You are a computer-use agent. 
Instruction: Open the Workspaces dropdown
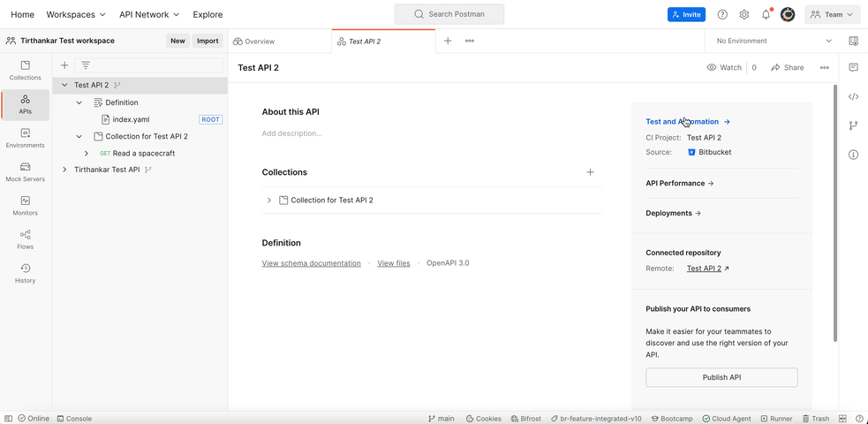pyautogui.click(x=76, y=15)
